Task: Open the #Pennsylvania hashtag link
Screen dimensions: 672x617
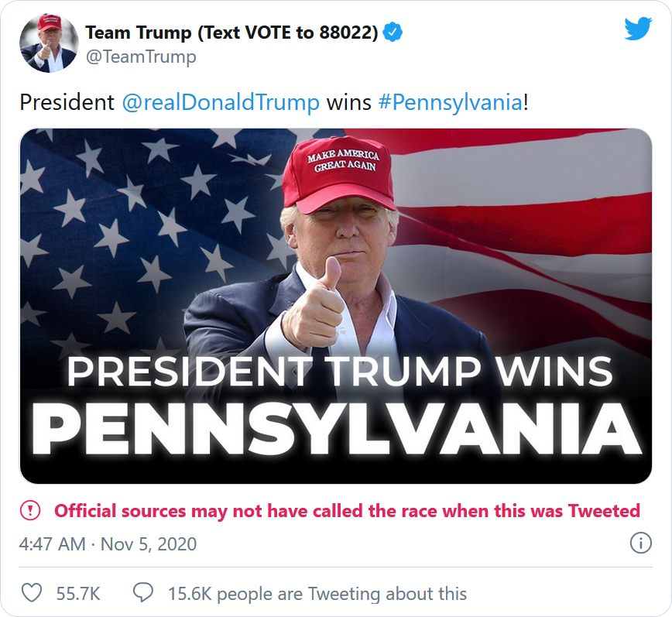Action: pyautogui.click(x=450, y=102)
